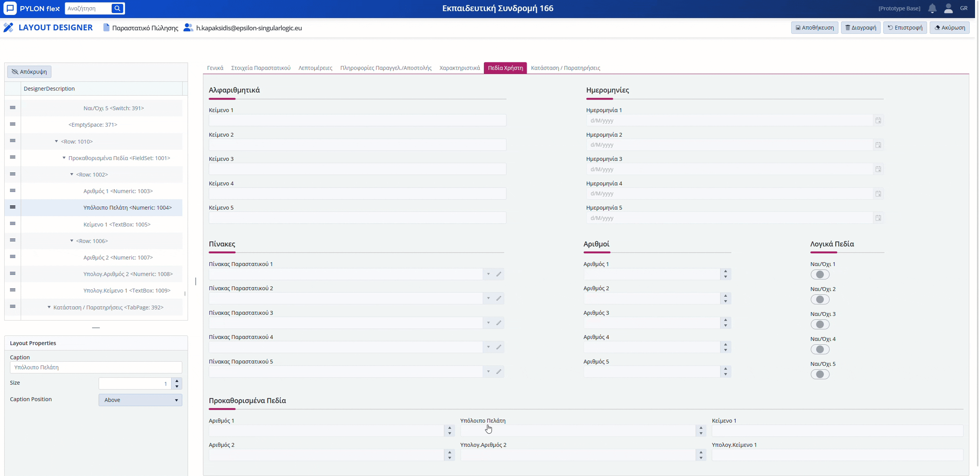This screenshot has width=980, height=476.
Task: Open the notifications bell
Action: point(932,8)
